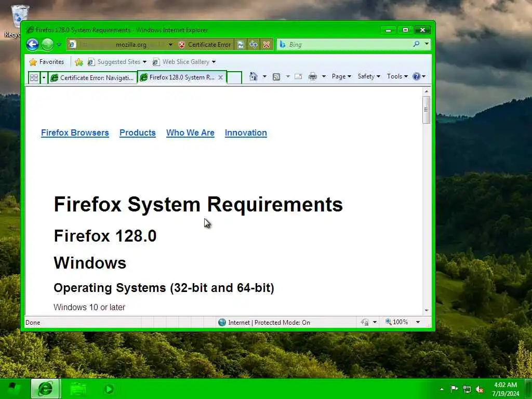Click the 100% zoom level button
This screenshot has height=399, width=532.
[397, 322]
